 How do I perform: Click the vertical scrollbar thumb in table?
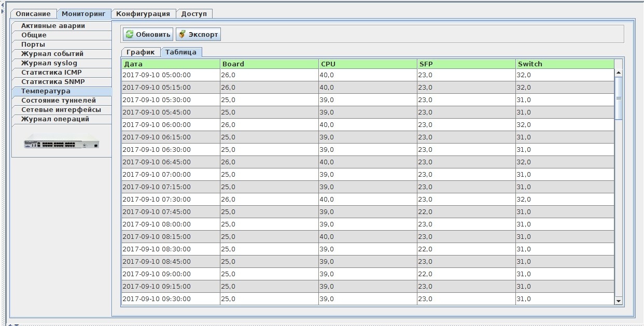[618, 98]
